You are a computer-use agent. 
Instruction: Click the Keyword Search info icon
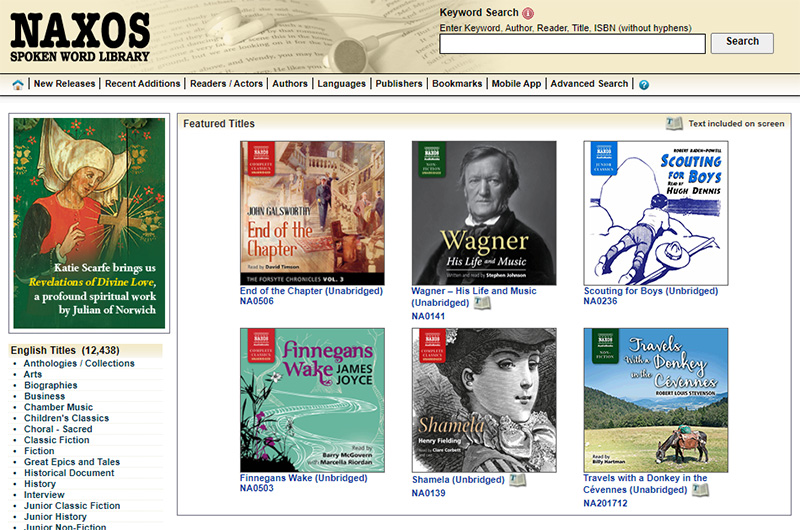[x=528, y=13]
